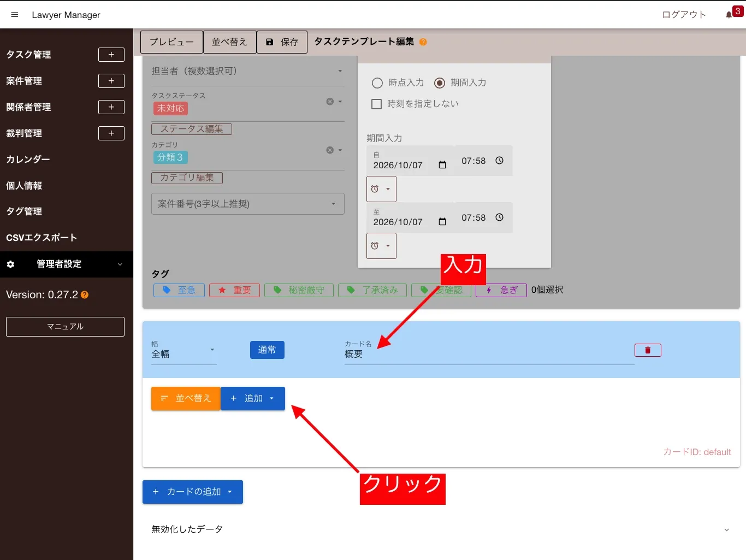
Task: Toggle the purple 急ぎ tag
Action: pos(501,290)
